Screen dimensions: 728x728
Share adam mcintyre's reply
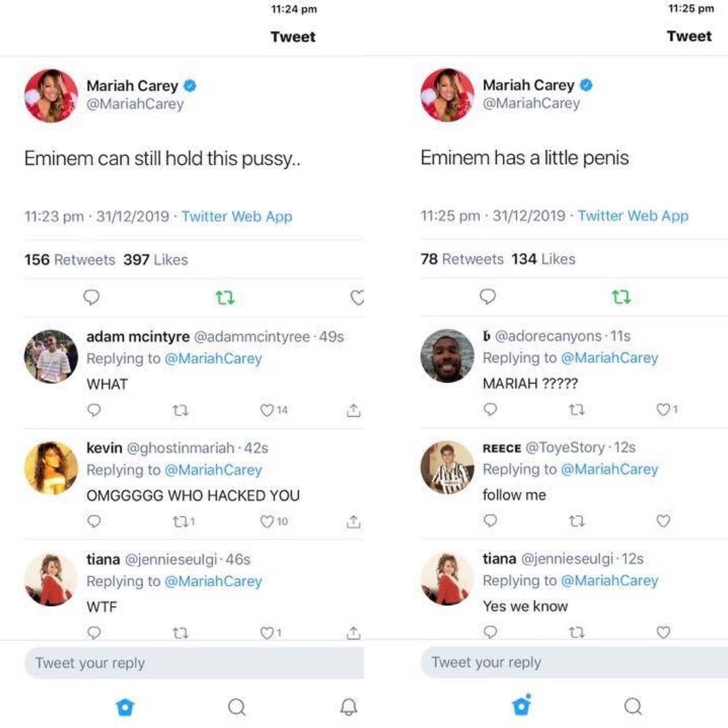[353, 410]
